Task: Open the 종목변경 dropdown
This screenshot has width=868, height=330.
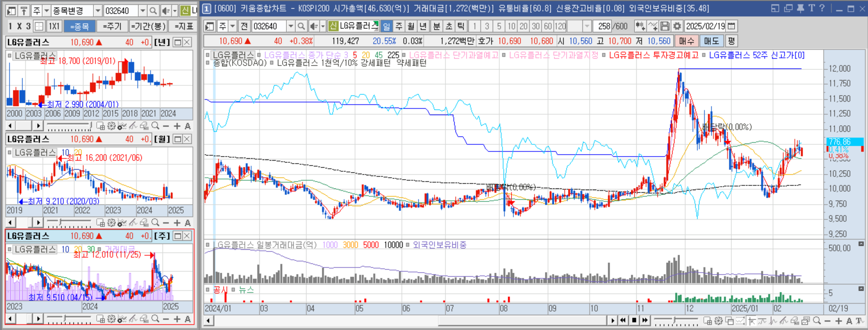Action: point(97,11)
